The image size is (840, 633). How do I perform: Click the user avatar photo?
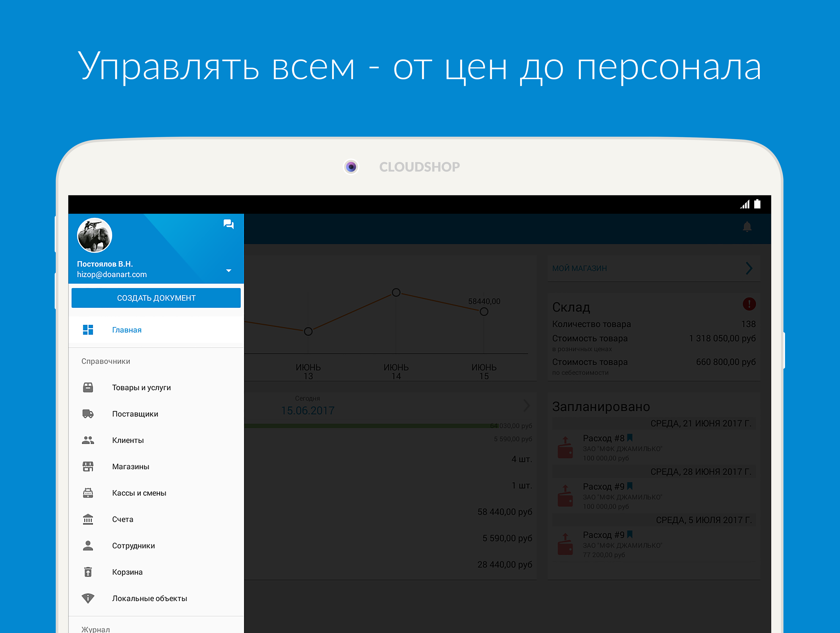tap(94, 235)
